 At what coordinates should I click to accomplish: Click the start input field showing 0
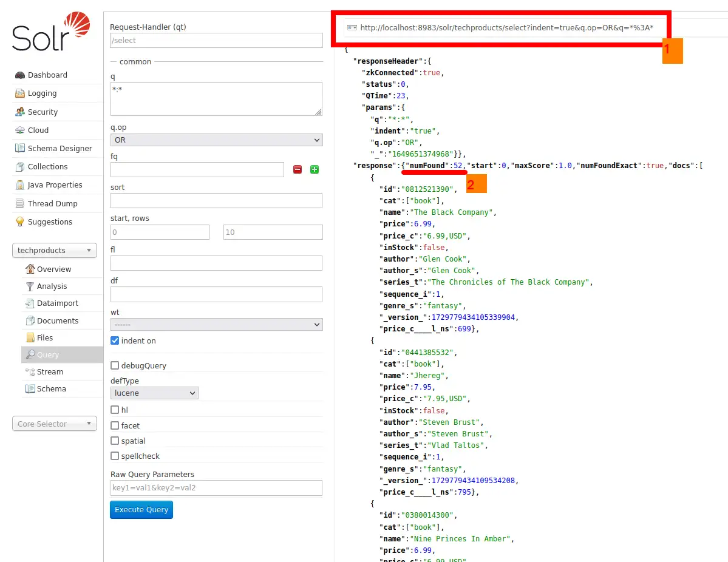click(160, 232)
